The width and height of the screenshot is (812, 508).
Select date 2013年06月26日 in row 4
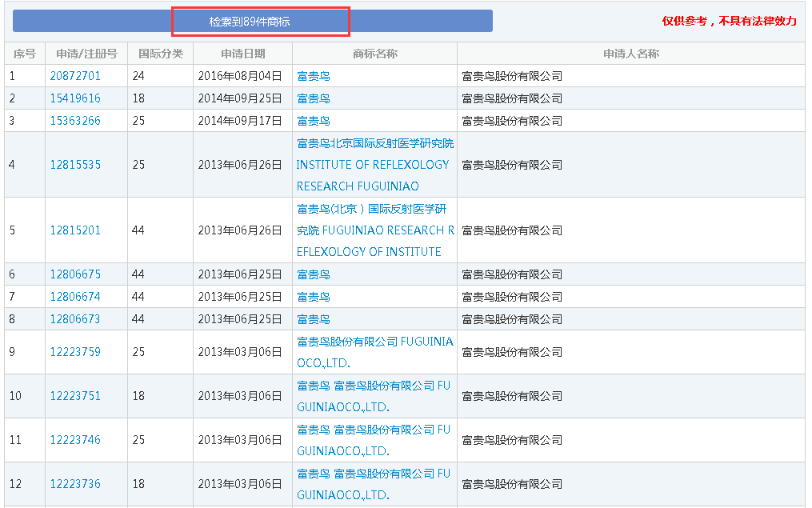pyautogui.click(x=240, y=165)
